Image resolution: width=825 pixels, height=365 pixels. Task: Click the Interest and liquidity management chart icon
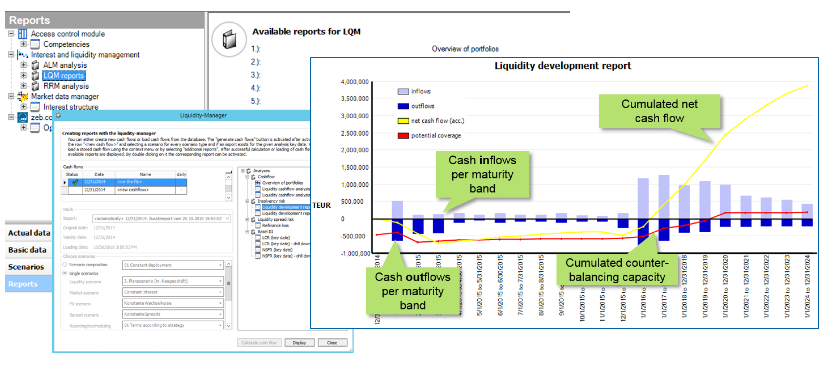click(23, 55)
